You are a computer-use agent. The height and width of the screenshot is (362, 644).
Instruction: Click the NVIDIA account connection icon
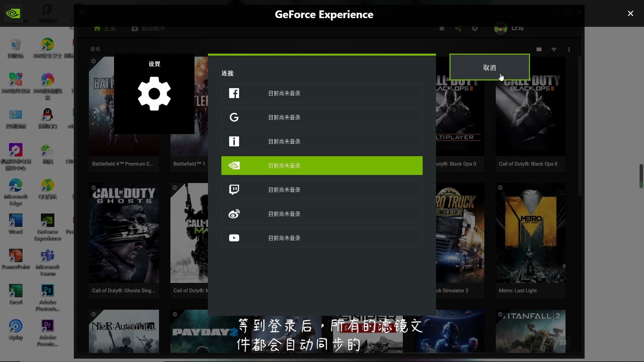tap(234, 165)
